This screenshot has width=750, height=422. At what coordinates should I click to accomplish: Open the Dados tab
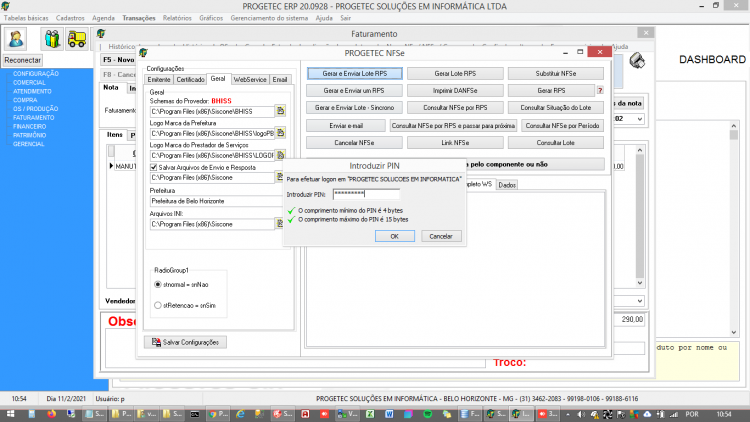(507, 185)
